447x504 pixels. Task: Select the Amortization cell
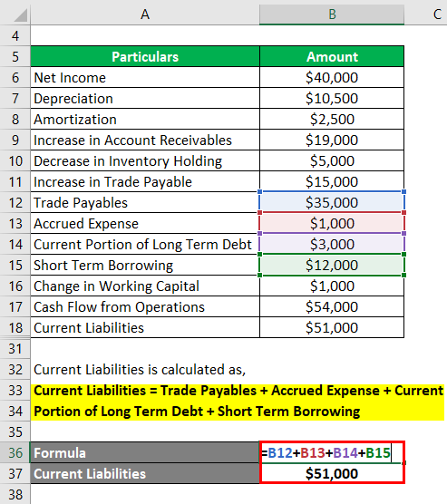coord(145,120)
